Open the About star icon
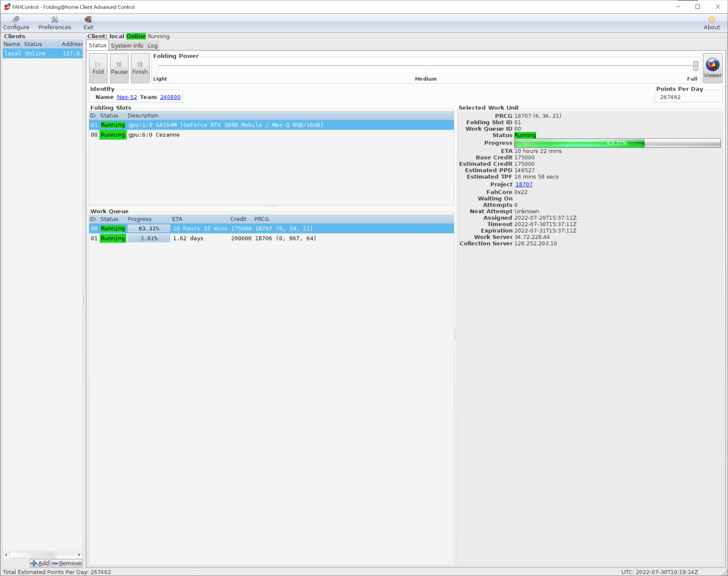728x576 pixels. (x=711, y=23)
